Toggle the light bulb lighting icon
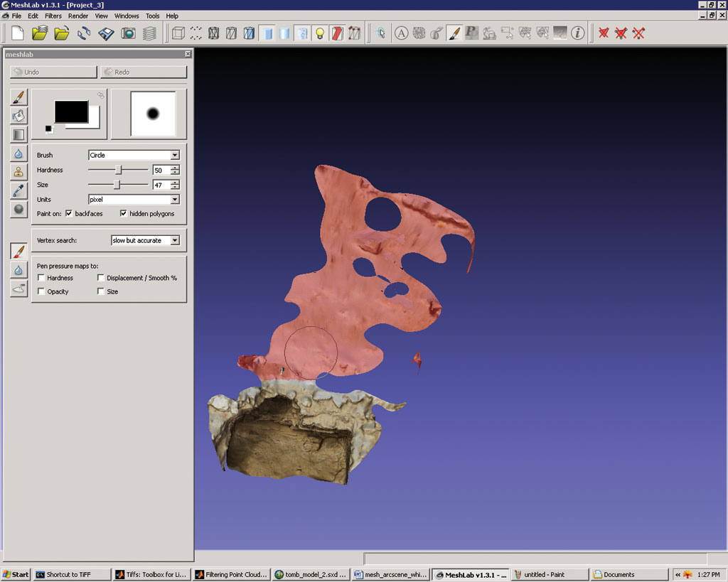728x582 pixels. [x=319, y=33]
